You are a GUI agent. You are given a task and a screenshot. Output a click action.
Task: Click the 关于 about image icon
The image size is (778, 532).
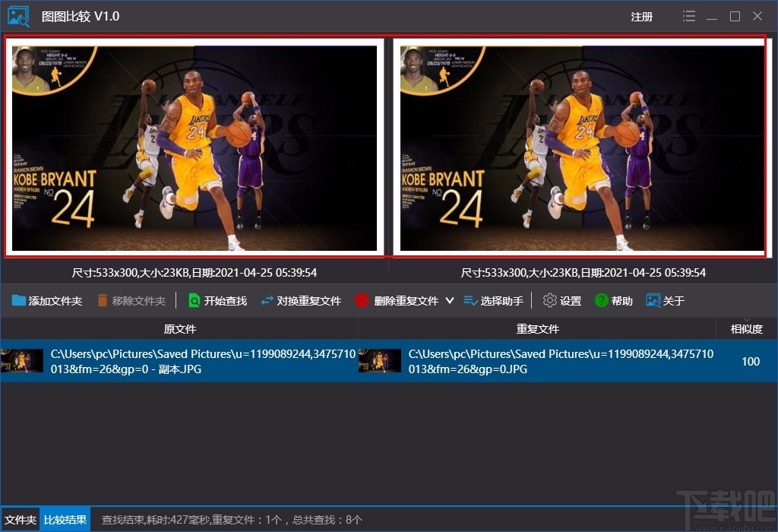coord(653,301)
